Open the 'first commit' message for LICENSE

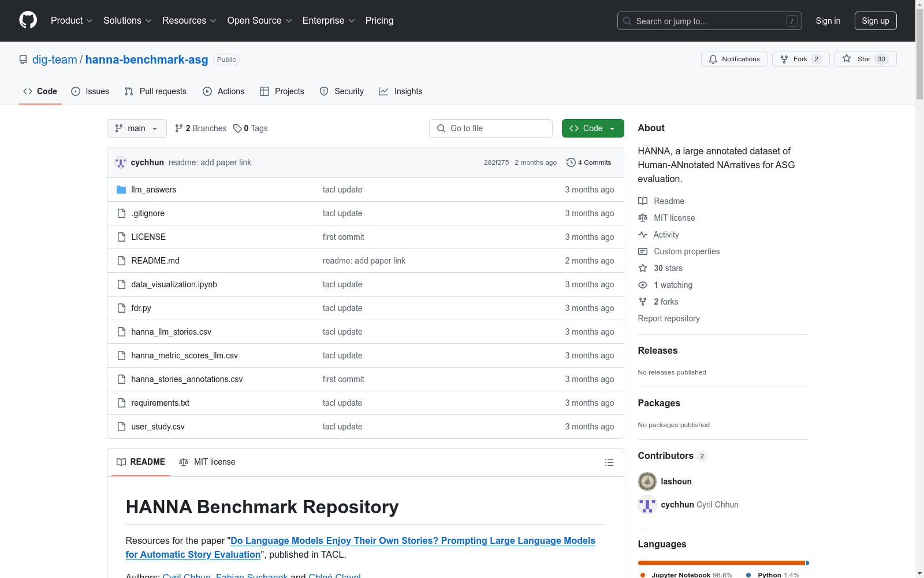point(344,237)
